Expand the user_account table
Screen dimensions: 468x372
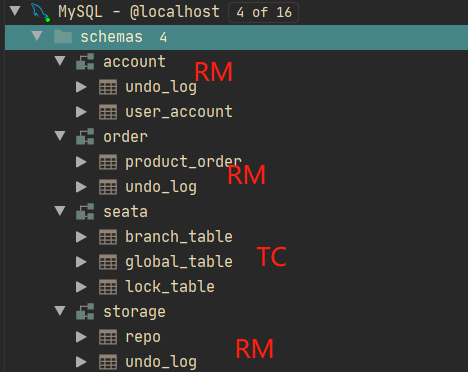point(81,112)
